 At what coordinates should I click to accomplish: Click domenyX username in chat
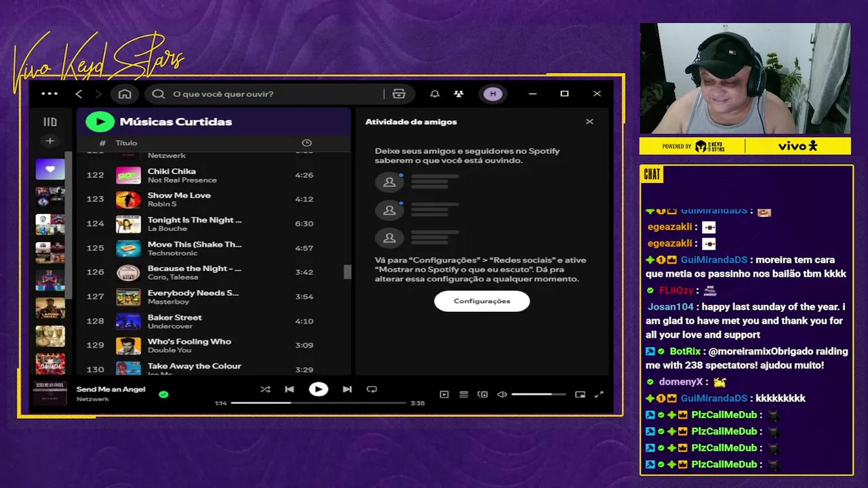[x=680, y=382]
